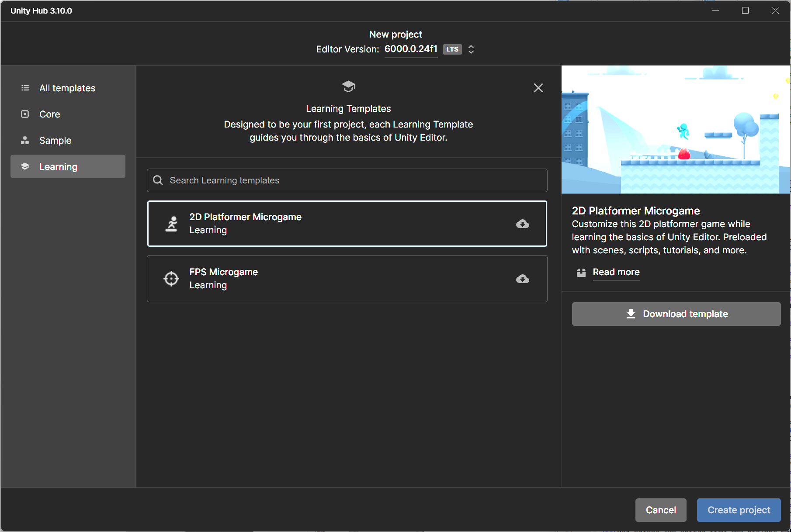Select the 2D Platformer Microgame runner icon
791x532 pixels.
point(171,224)
